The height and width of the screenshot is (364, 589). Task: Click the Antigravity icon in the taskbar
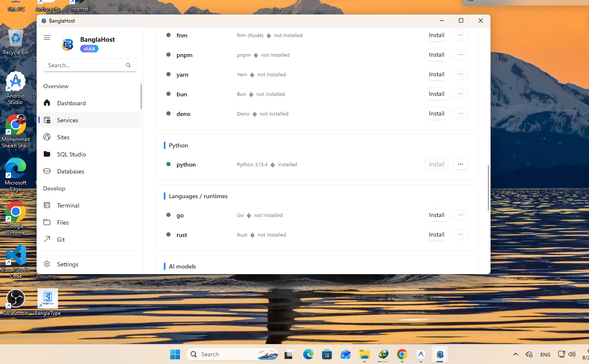click(x=421, y=354)
